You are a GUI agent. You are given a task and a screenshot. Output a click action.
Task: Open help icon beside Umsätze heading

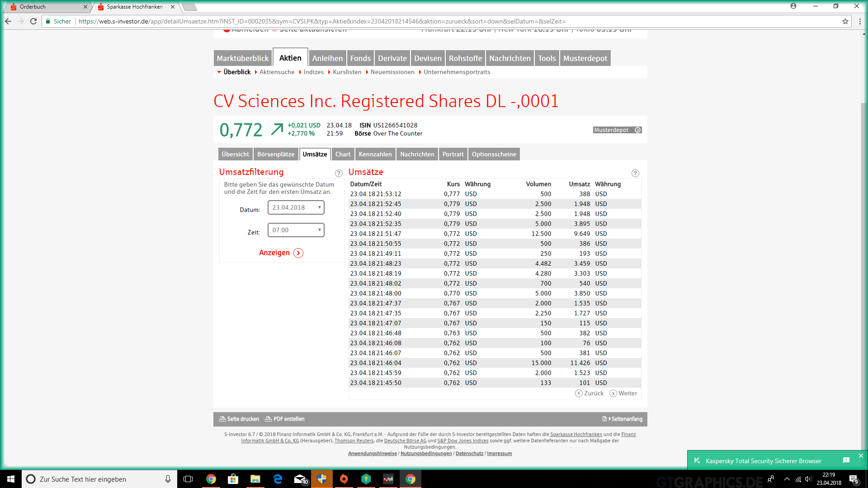(x=635, y=173)
